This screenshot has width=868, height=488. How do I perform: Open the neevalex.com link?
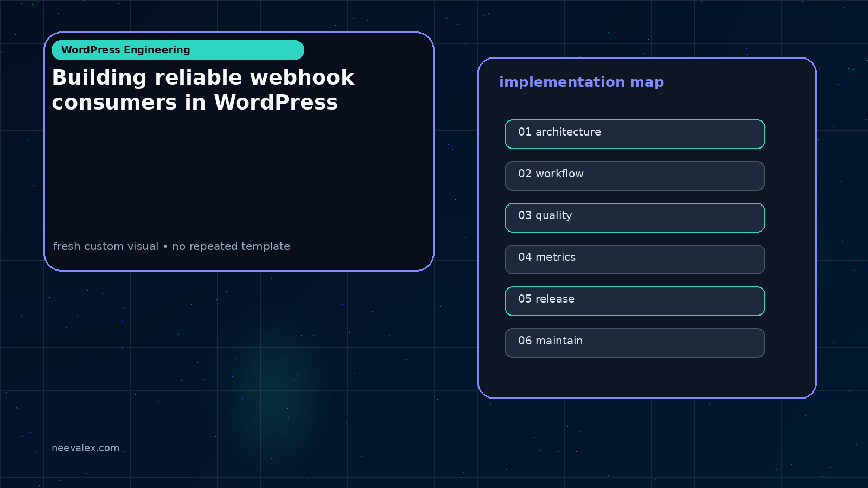[85, 448]
